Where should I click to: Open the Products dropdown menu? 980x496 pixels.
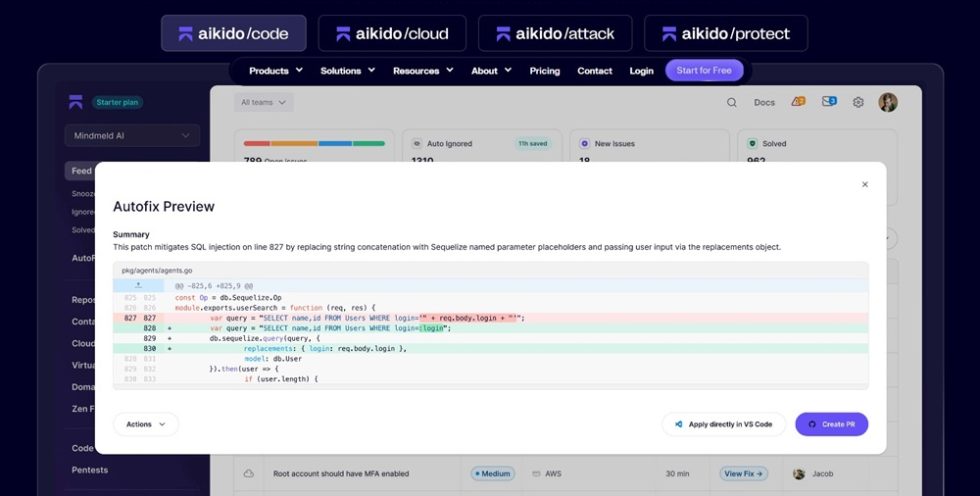(x=276, y=71)
